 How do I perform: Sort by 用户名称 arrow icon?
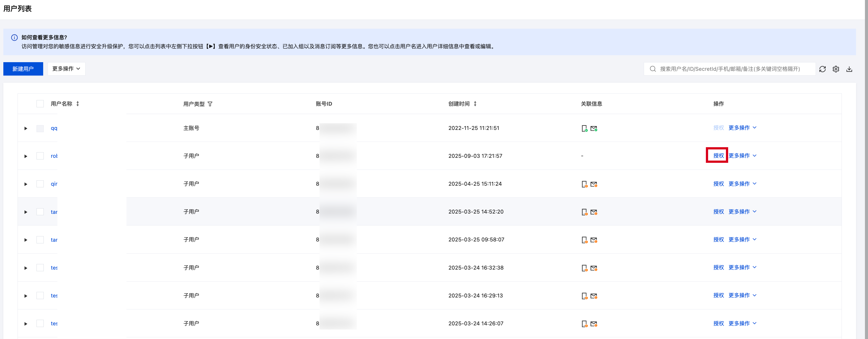pos(77,103)
